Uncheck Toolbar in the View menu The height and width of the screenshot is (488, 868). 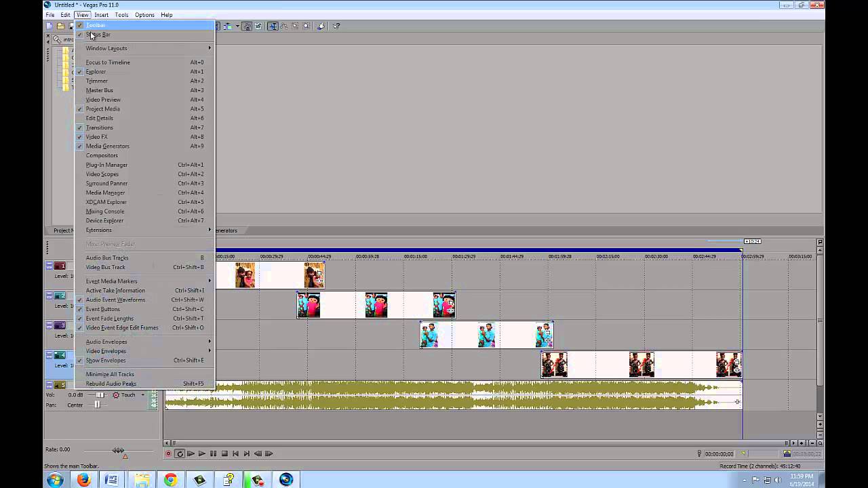pos(145,25)
